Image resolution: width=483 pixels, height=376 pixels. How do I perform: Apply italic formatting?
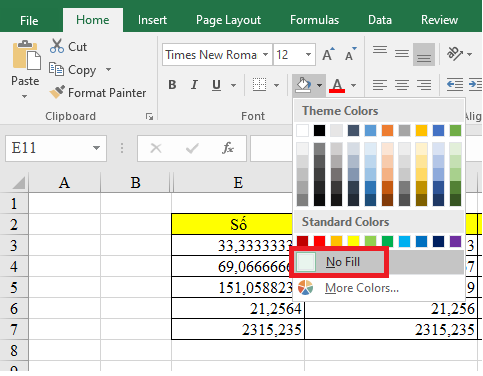pyautogui.click(x=194, y=85)
